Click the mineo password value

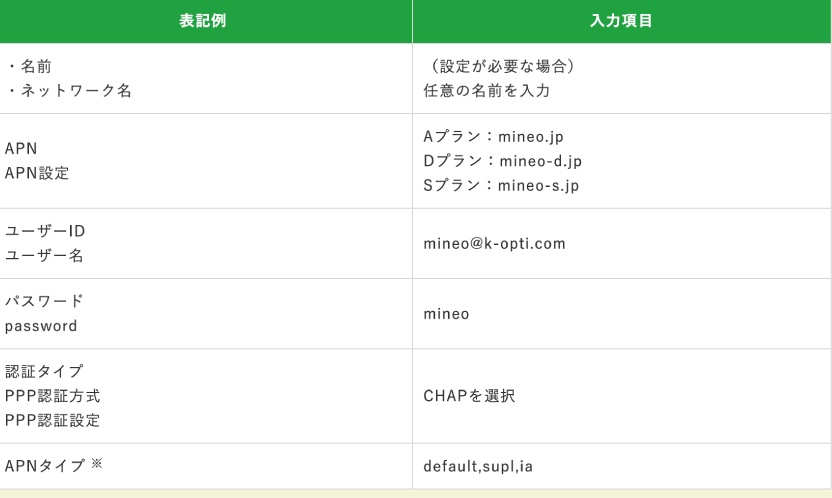click(446, 314)
